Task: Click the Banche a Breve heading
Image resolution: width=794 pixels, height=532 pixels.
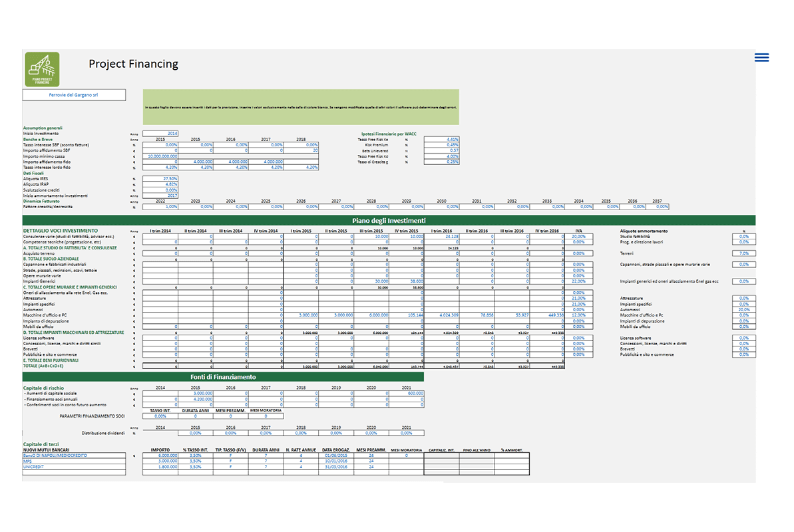Action: pyautogui.click(x=37, y=139)
